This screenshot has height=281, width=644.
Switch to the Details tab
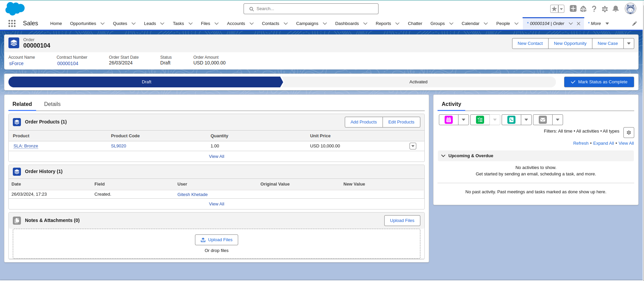point(52,104)
